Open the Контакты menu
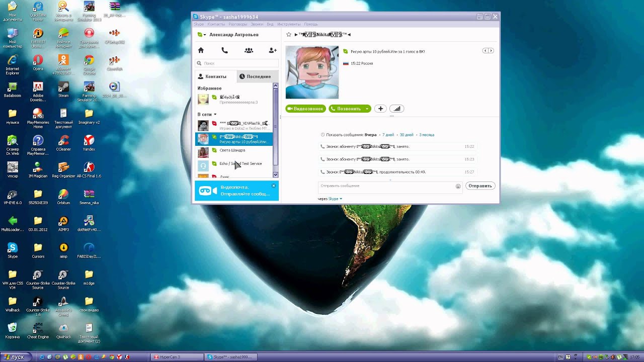 point(216,24)
